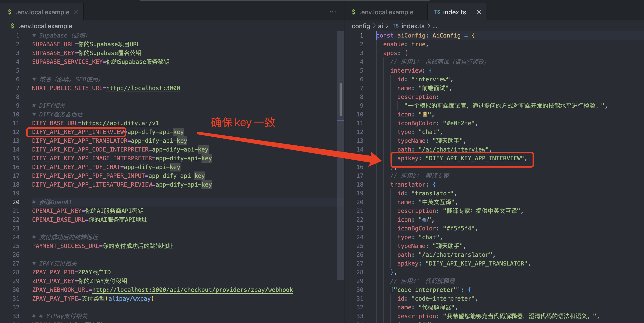Click the left editor vertical scrollbar thumb
The height and width of the screenshot is (323, 644).
pos(341,99)
